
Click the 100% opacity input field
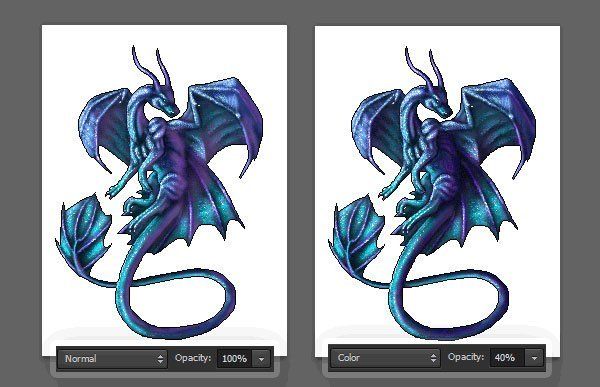click(x=235, y=359)
